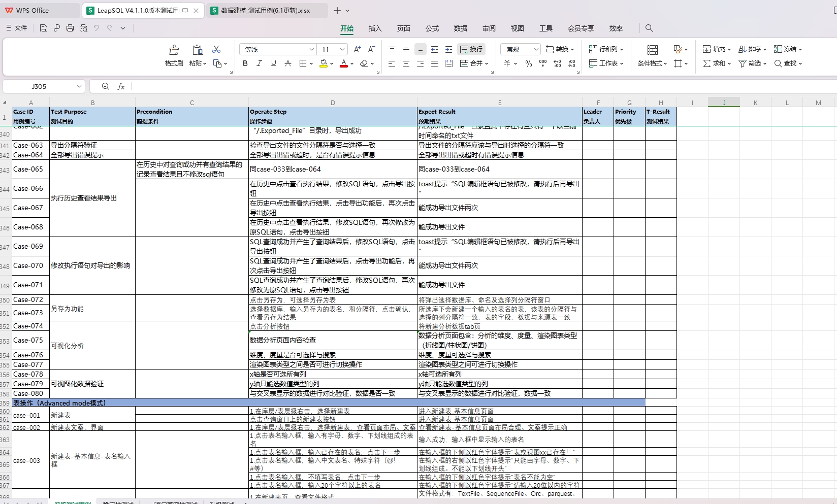The height and width of the screenshot is (504, 837).
Task: Expand the font color dropdown arrow
Action: point(351,64)
